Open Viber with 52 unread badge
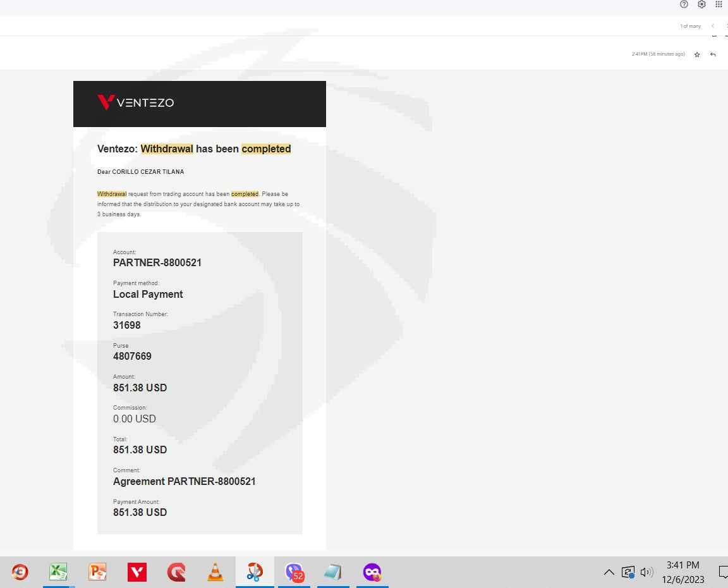 click(294, 572)
